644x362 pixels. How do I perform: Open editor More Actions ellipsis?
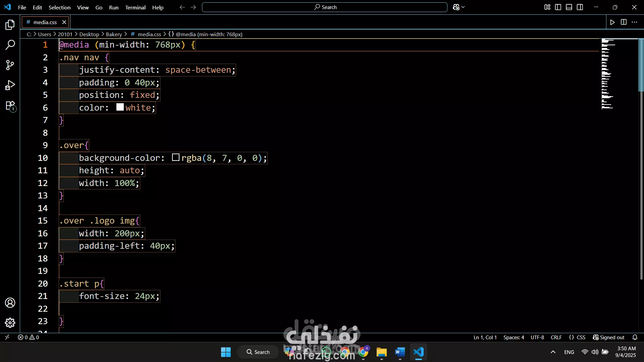pos(634,22)
